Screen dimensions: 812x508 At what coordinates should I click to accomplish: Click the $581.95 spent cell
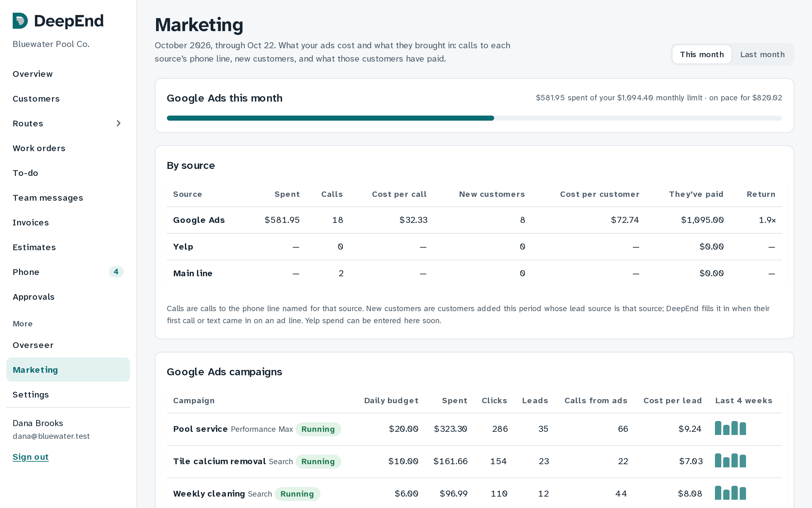282,220
